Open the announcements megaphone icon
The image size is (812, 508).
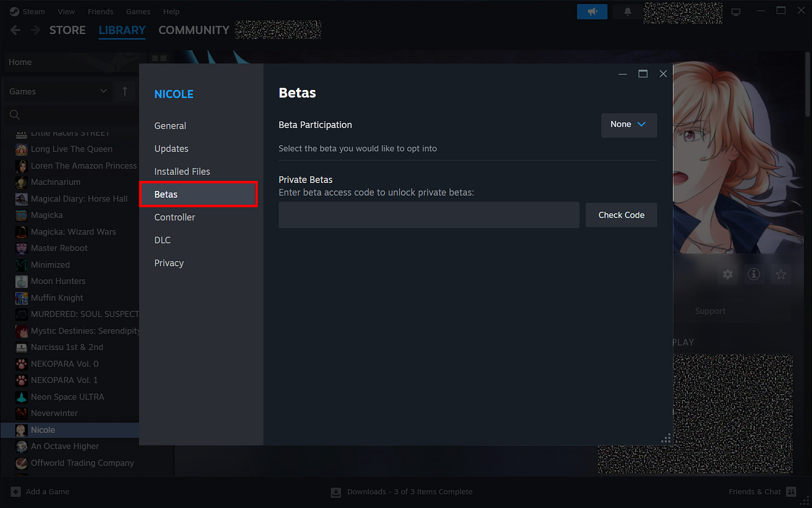[x=592, y=11]
